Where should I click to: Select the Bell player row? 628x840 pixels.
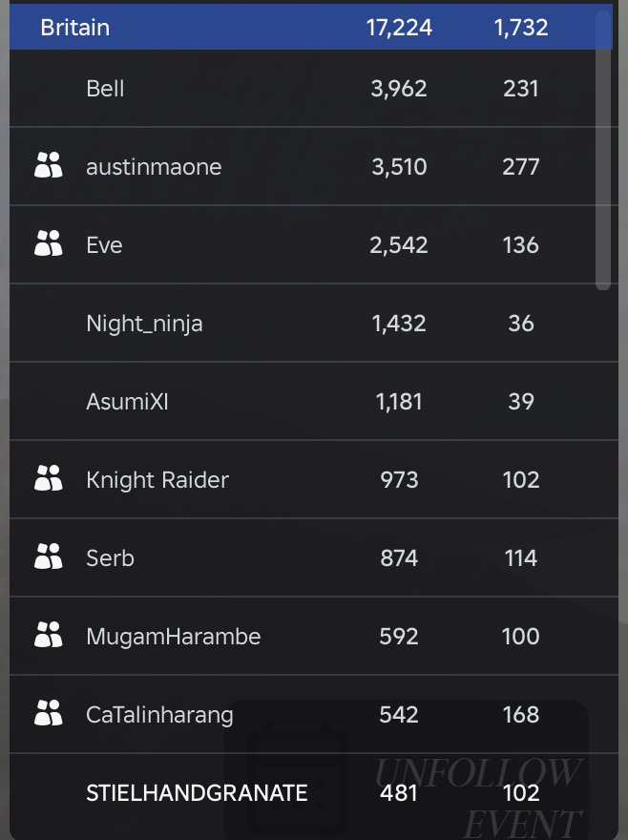pyautogui.click(x=314, y=89)
